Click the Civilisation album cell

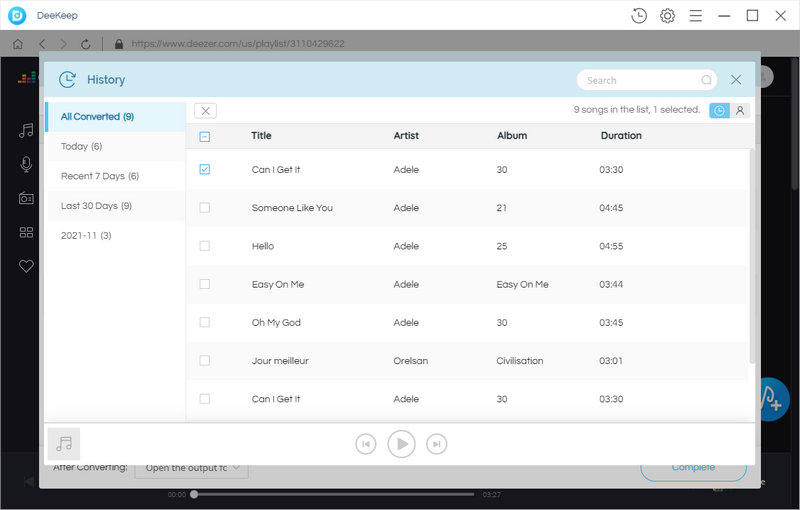click(520, 361)
